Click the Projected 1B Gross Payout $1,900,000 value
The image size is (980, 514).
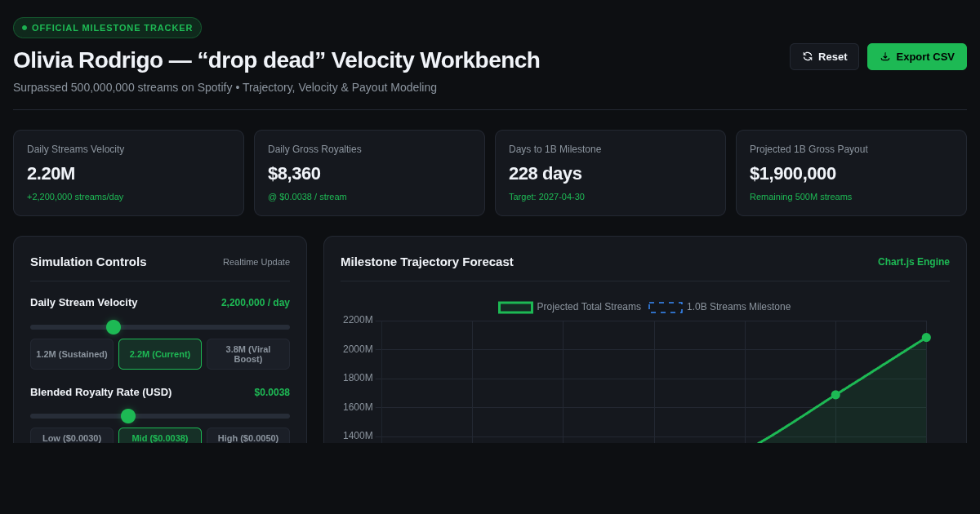point(793,174)
